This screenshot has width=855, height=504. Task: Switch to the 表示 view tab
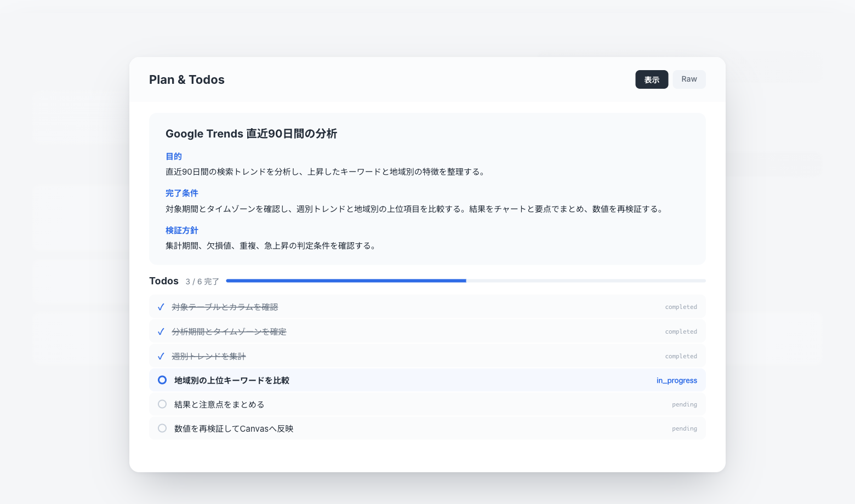click(x=652, y=79)
